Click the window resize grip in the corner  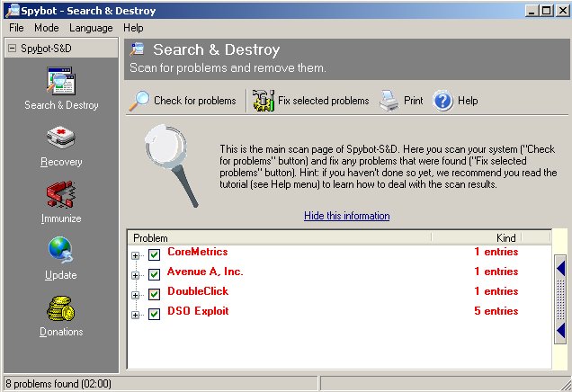565,384
